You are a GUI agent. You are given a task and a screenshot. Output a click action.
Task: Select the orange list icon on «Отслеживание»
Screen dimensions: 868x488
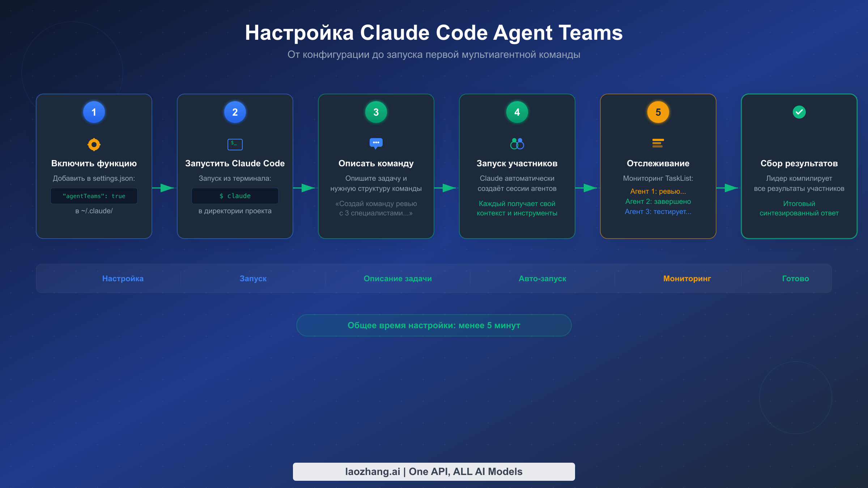tap(658, 144)
